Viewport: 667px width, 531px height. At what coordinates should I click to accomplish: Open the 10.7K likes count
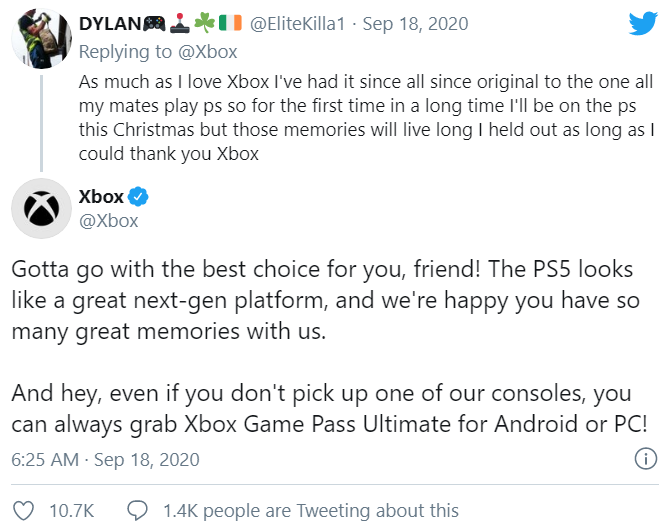point(70,510)
